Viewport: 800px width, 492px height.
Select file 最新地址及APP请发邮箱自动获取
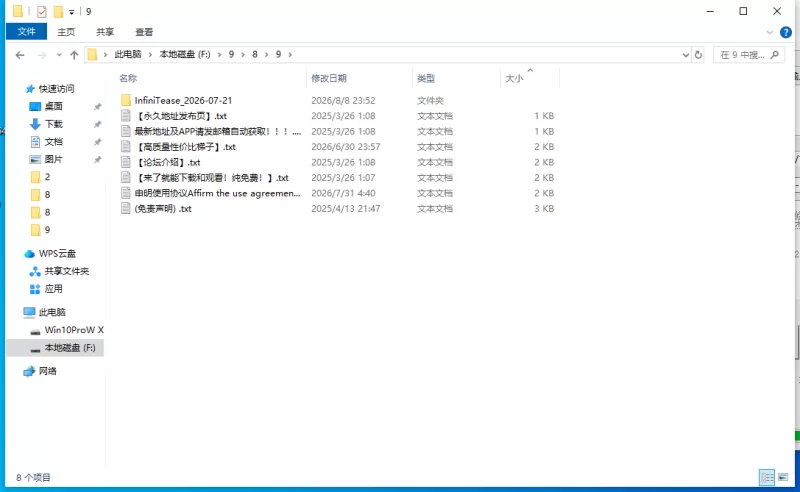(x=217, y=131)
